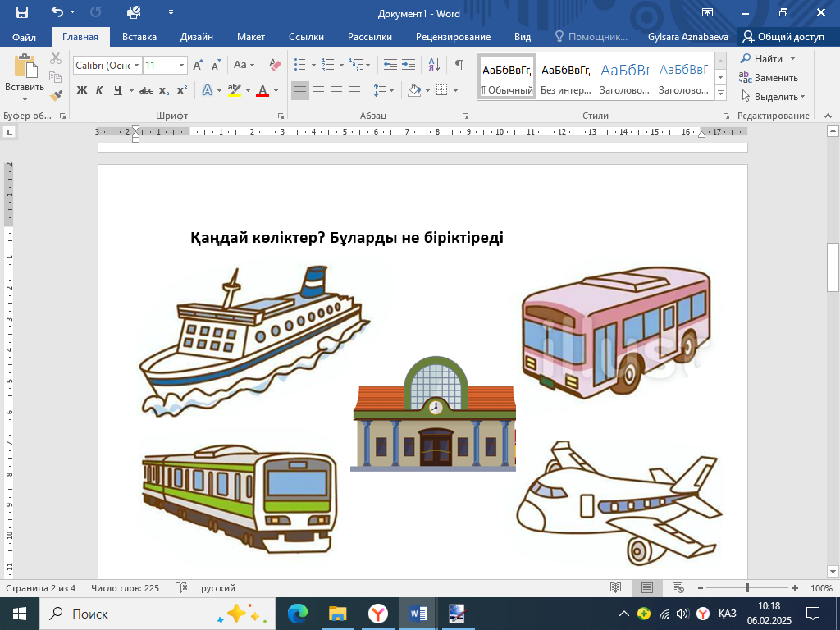
Task: Switch to the Рецензирование tab
Action: (453, 37)
